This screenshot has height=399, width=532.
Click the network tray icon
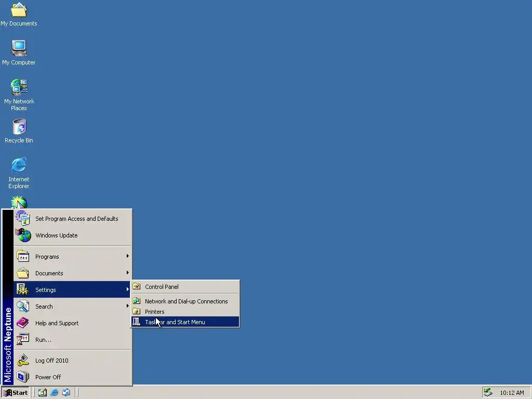coord(488,392)
